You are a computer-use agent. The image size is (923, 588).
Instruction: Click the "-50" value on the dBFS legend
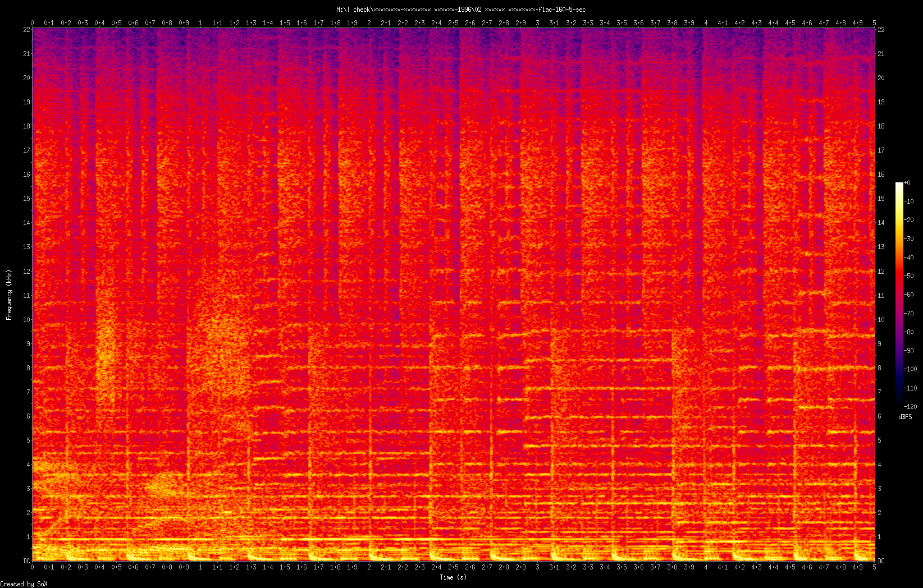click(909, 276)
